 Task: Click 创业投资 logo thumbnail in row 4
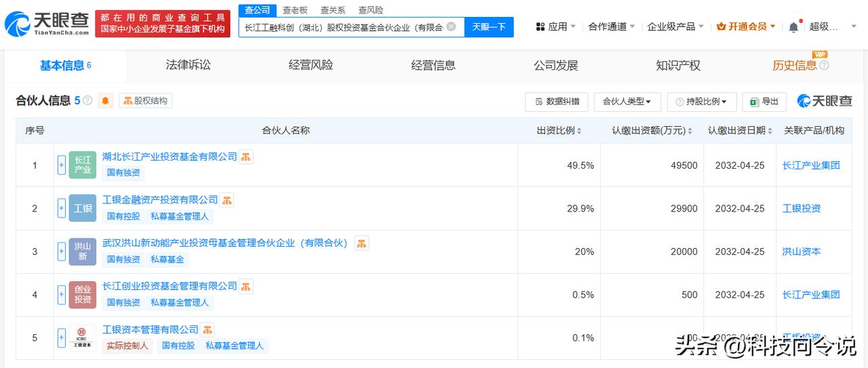[83, 295]
